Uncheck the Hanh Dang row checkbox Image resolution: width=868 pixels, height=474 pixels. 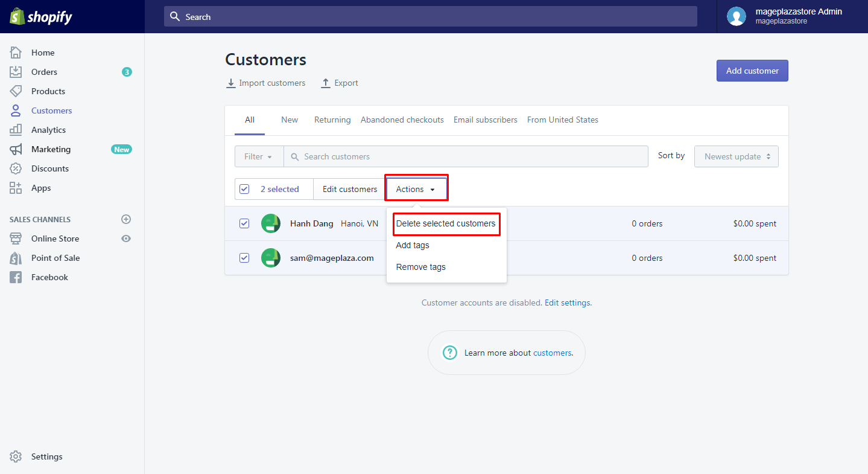coord(244,223)
